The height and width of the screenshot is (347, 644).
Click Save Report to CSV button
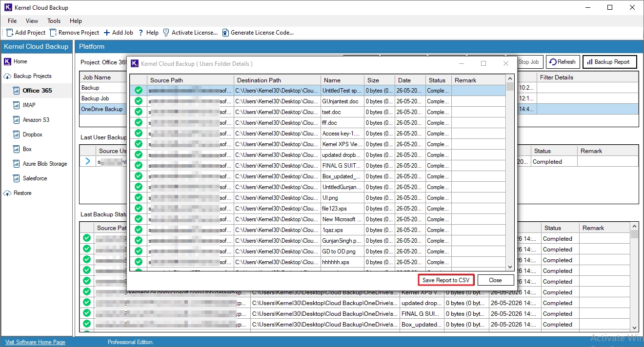pyautogui.click(x=446, y=280)
